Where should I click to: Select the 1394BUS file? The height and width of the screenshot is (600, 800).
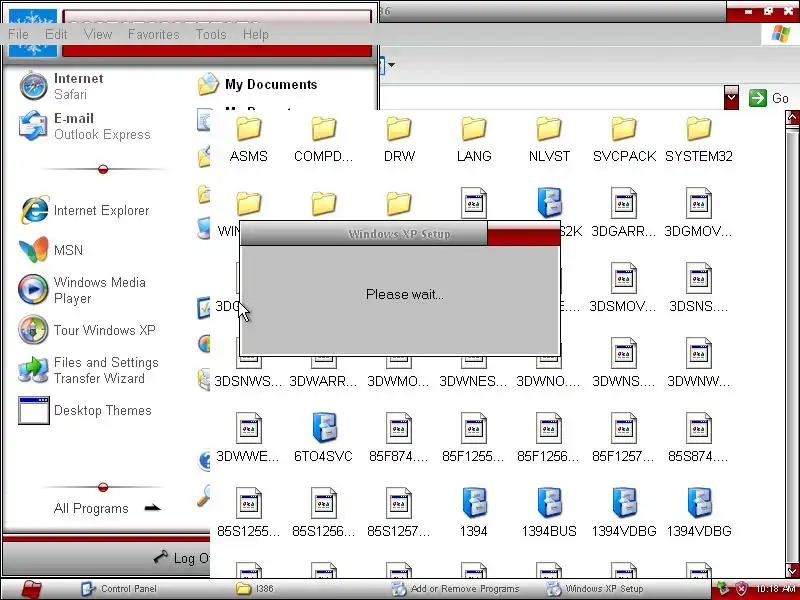[549, 513]
